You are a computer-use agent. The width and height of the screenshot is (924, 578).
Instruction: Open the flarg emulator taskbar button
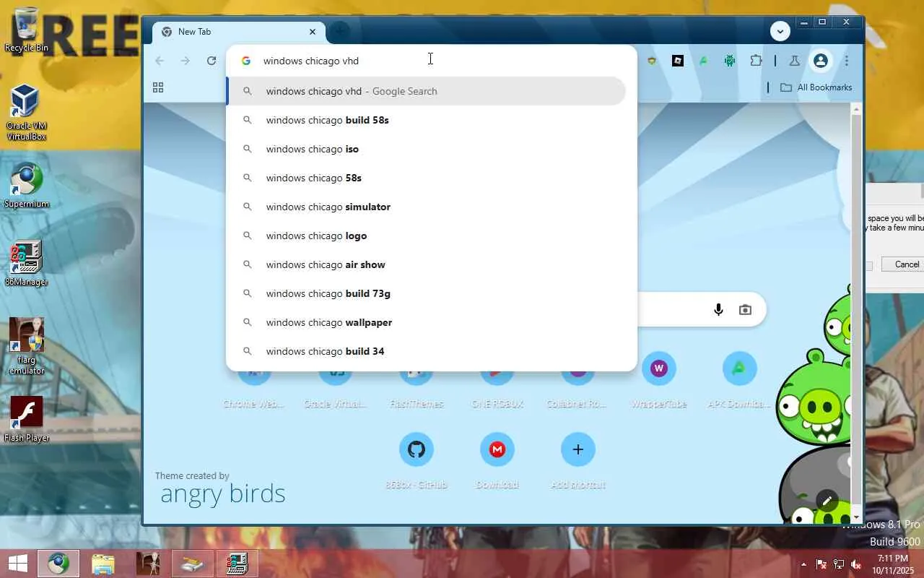click(x=148, y=564)
